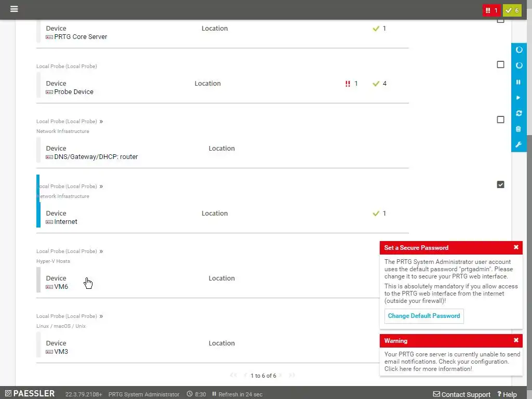Uncheck the checkbox for Internet row
This screenshot has height=399, width=532.
(x=500, y=184)
